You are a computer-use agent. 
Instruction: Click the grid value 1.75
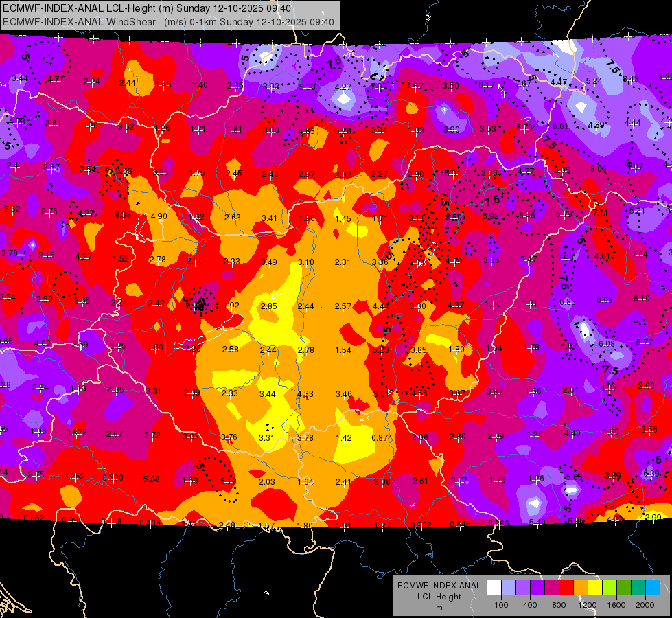(197, 173)
